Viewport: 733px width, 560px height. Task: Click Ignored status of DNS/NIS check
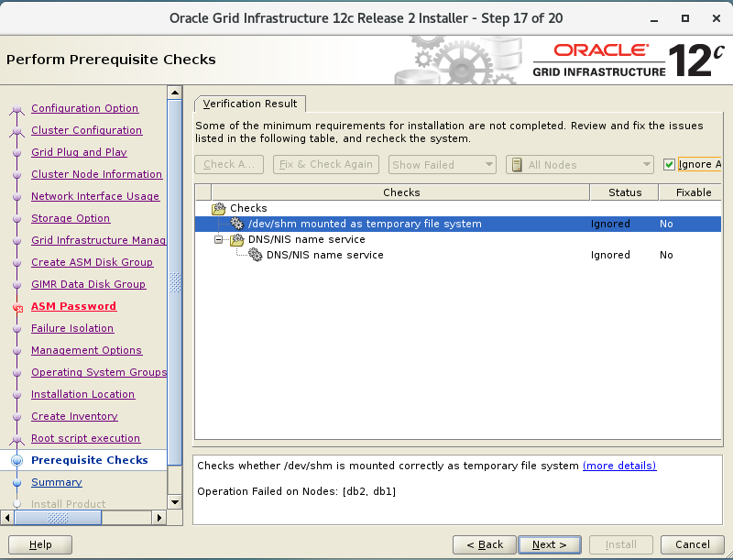[x=610, y=255]
